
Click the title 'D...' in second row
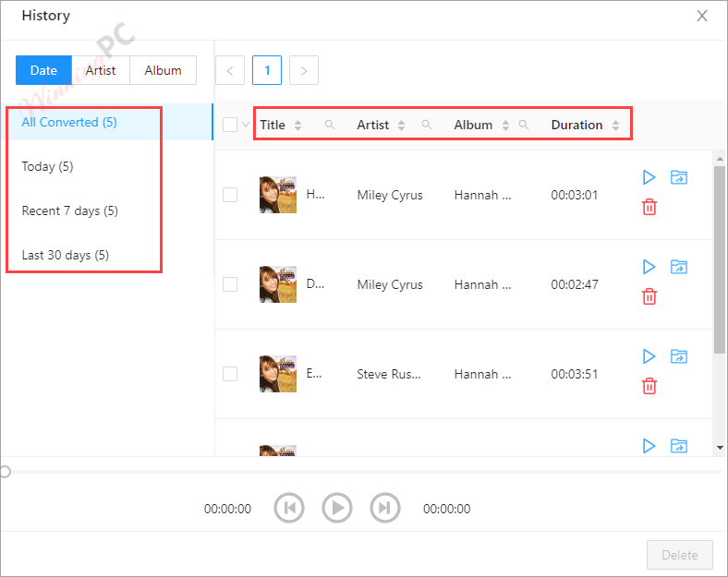click(x=315, y=284)
